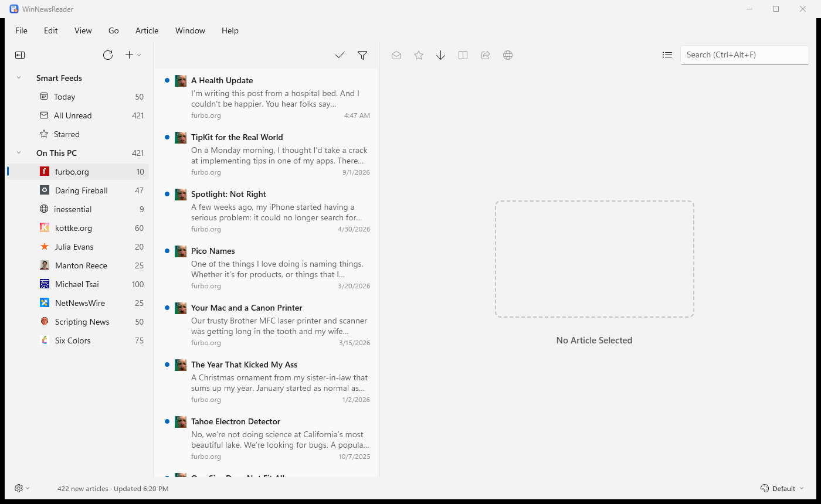Click the WinNewsReader app icon in title bar
This screenshot has height=504, width=821.
pos(14,9)
